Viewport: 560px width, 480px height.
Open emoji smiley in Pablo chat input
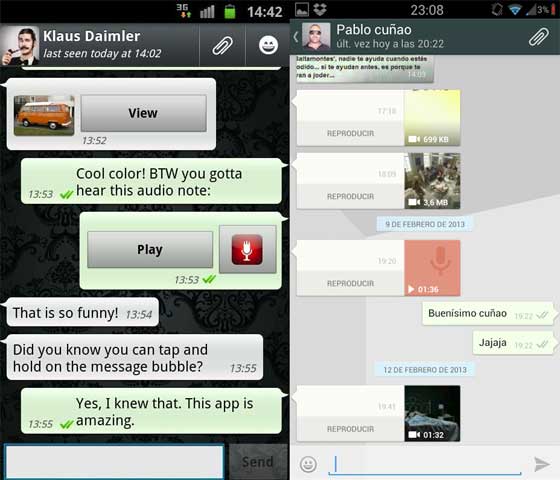coord(308,464)
